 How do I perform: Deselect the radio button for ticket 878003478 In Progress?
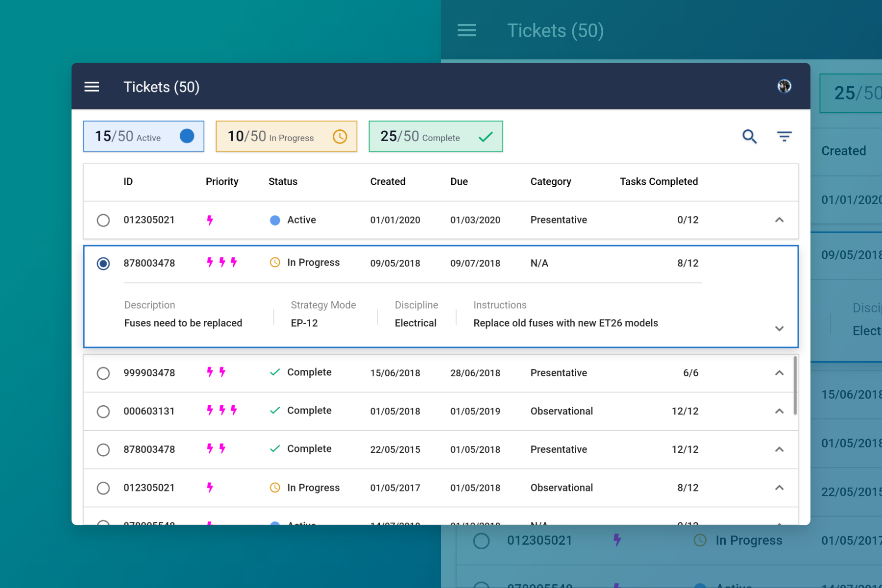103,264
